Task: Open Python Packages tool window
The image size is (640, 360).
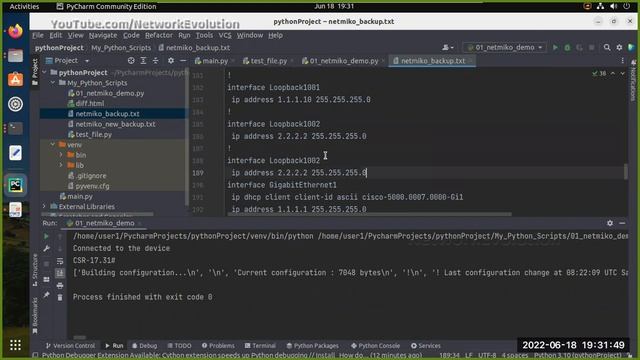Action: (313, 346)
